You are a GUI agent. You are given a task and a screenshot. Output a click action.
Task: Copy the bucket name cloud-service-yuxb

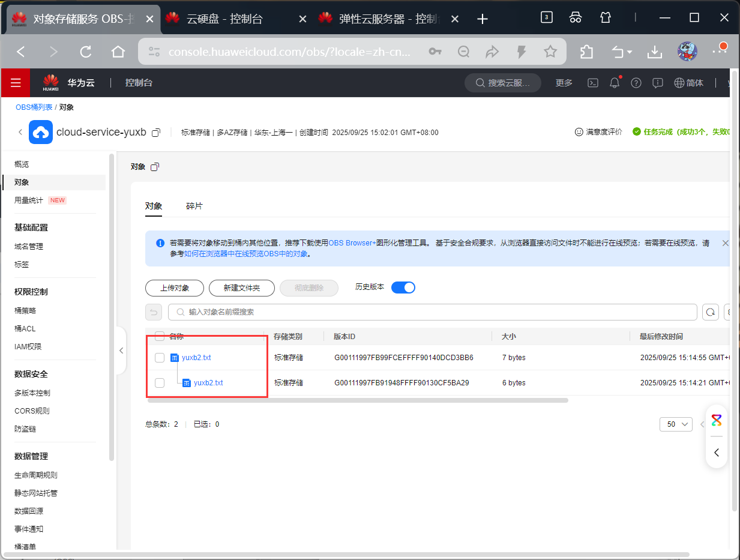click(x=156, y=132)
